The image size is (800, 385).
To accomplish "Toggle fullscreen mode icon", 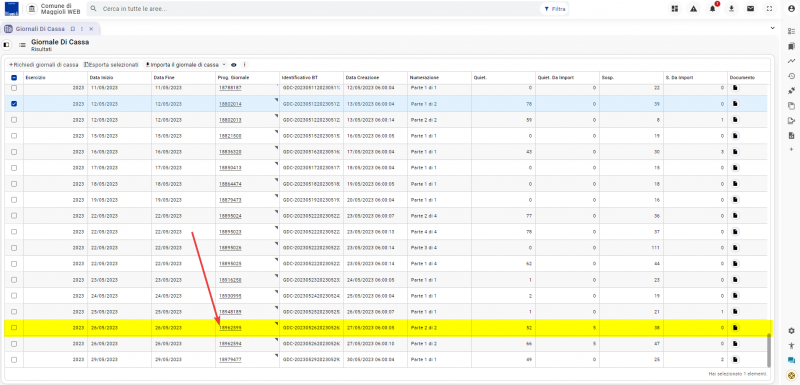I will pos(769,9).
